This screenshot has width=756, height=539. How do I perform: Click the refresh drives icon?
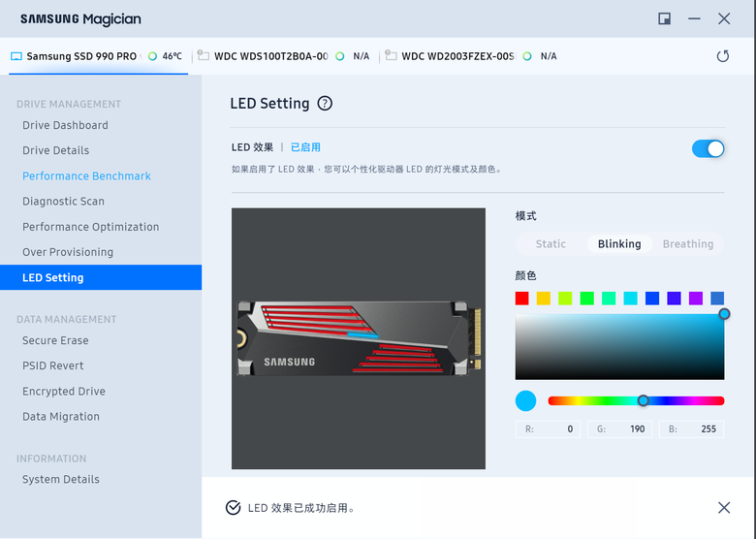(722, 56)
